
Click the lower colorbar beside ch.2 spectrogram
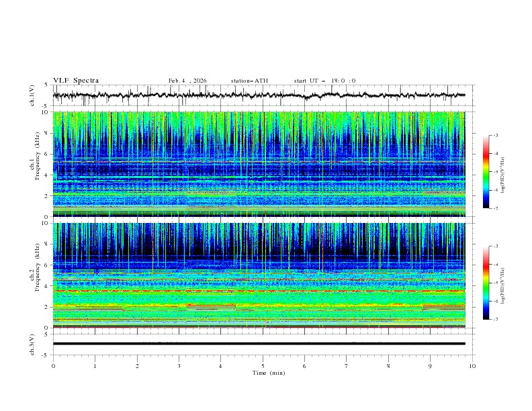[x=486, y=283]
